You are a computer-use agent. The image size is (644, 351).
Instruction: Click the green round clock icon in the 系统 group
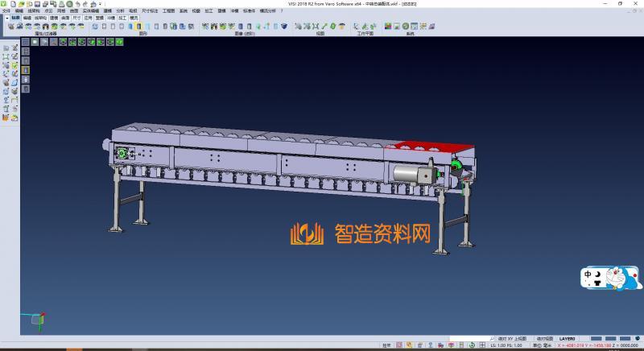point(406,27)
